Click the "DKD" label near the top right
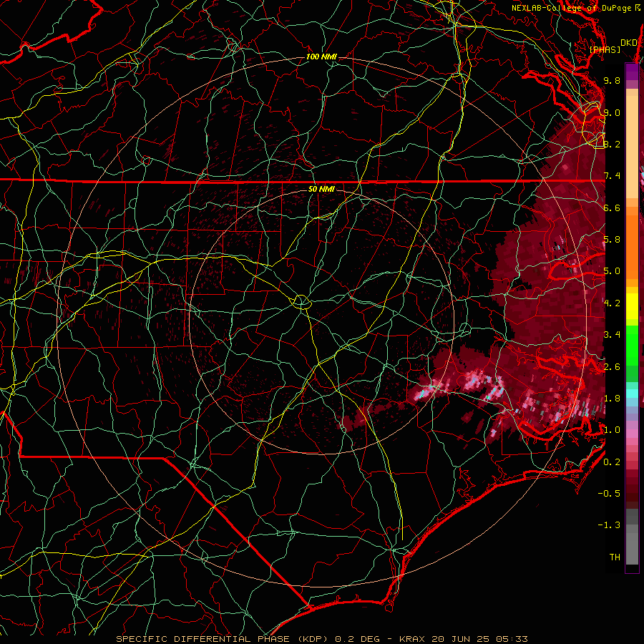The image size is (644, 644). point(628,43)
